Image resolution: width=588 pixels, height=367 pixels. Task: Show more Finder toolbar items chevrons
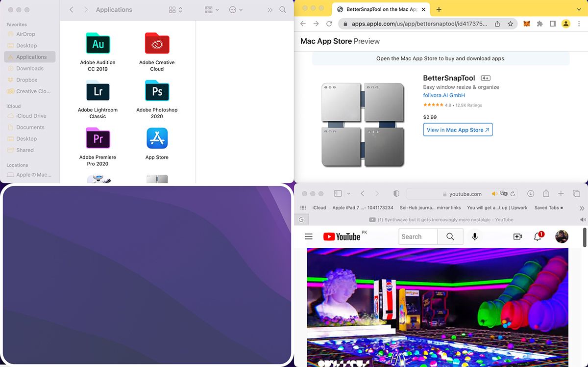270,10
